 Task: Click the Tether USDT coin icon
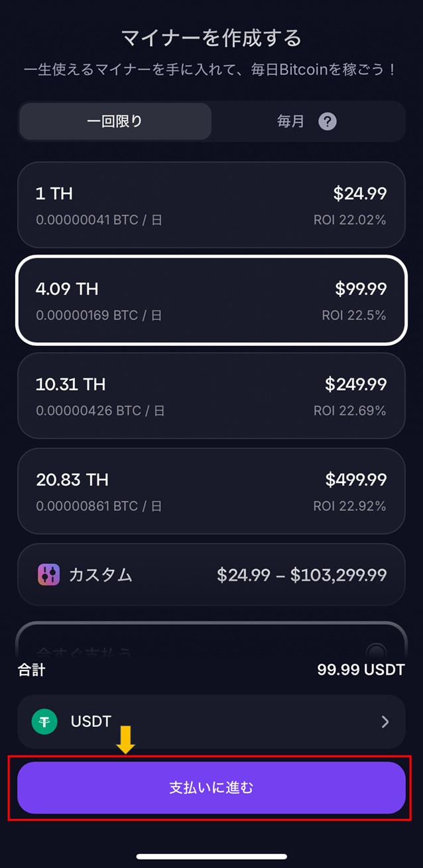[44, 722]
